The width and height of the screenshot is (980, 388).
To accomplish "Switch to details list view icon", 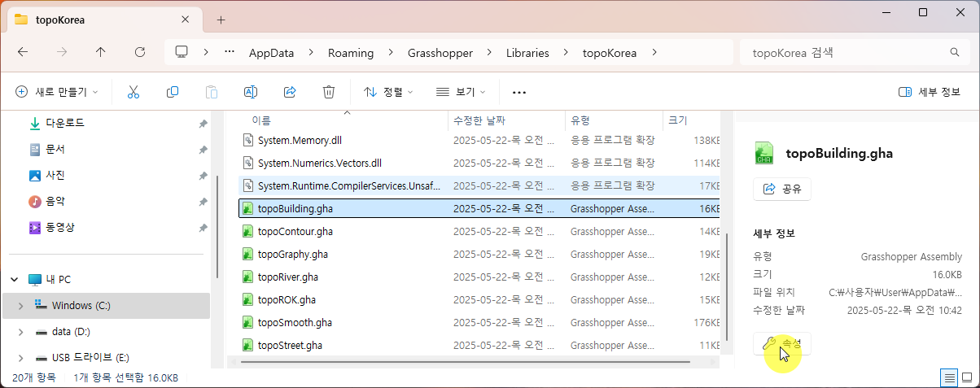I will click(x=949, y=378).
